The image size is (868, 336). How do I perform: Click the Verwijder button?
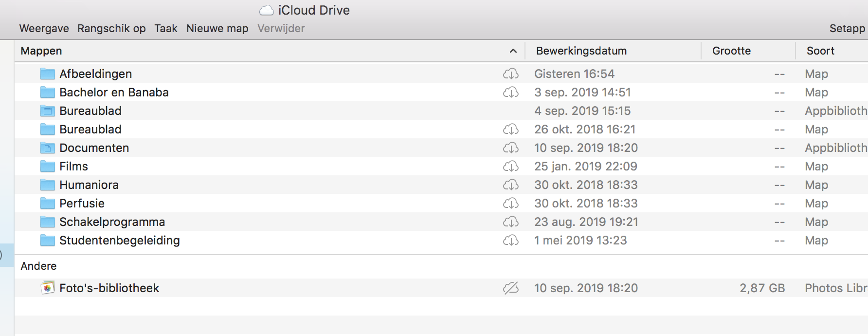[281, 29]
